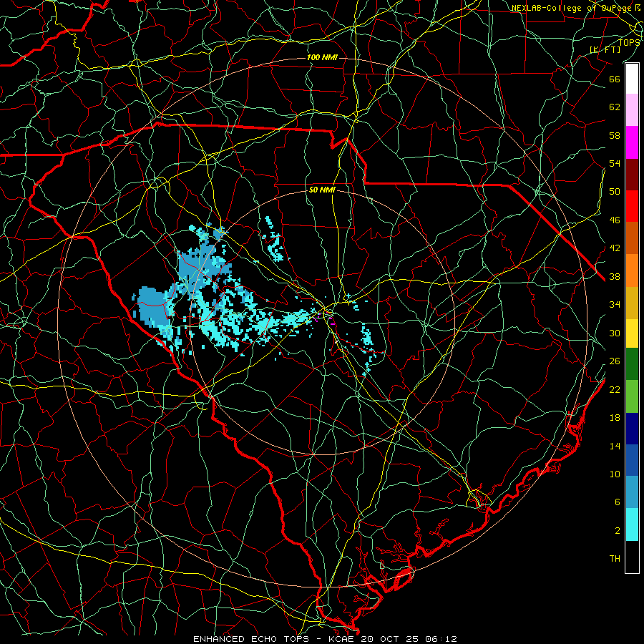
Task: Click the legend value '18'
Action: (615, 418)
